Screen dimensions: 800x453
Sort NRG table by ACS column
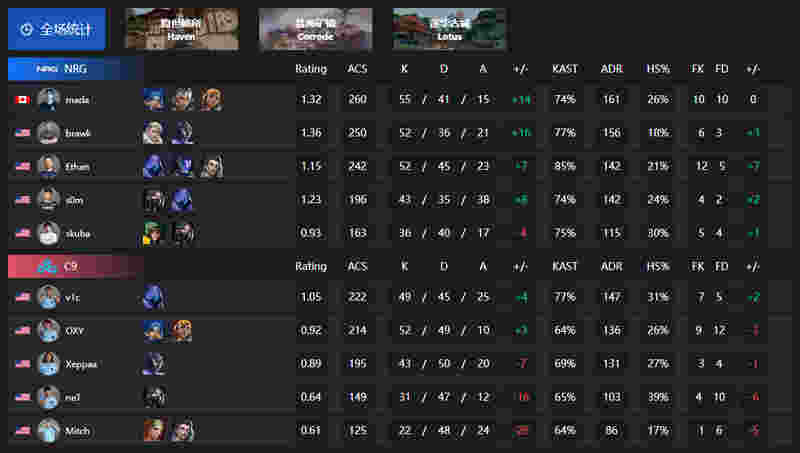click(x=357, y=69)
